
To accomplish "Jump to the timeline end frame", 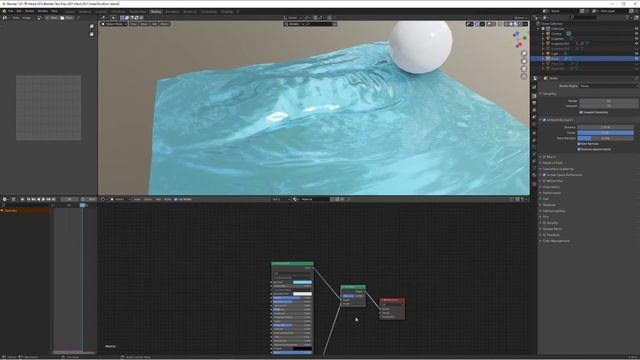I will pyautogui.click(x=53, y=199).
